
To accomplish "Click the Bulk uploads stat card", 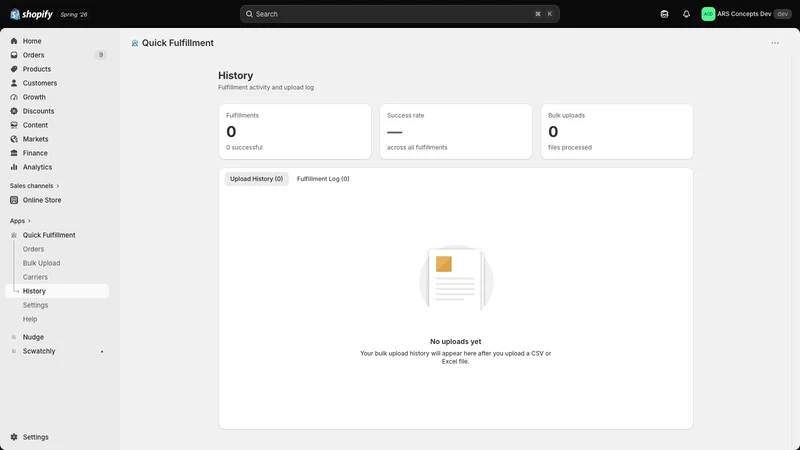I will (617, 132).
